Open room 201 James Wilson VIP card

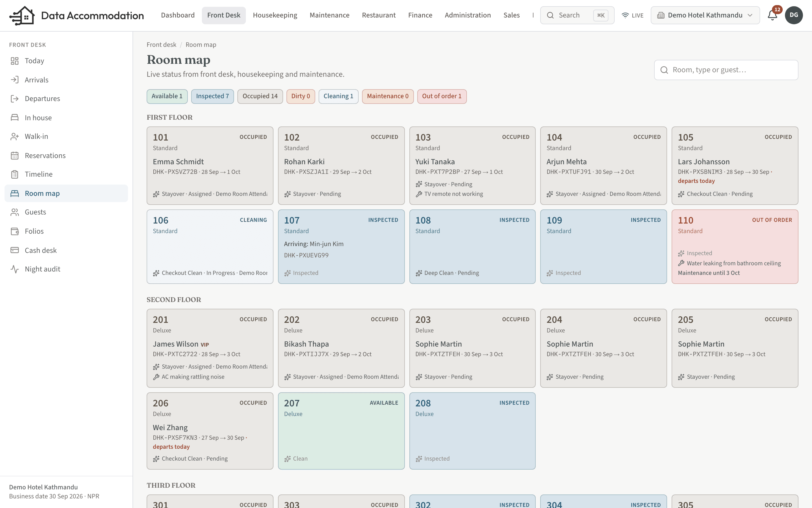[x=210, y=348]
